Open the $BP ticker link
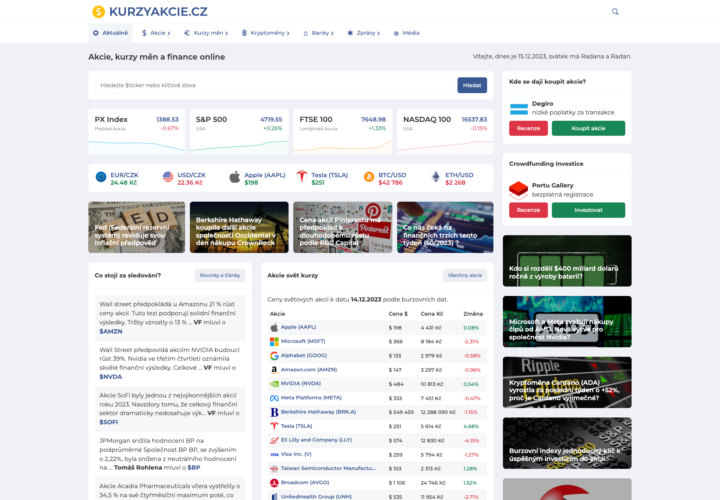 pos(194,467)
